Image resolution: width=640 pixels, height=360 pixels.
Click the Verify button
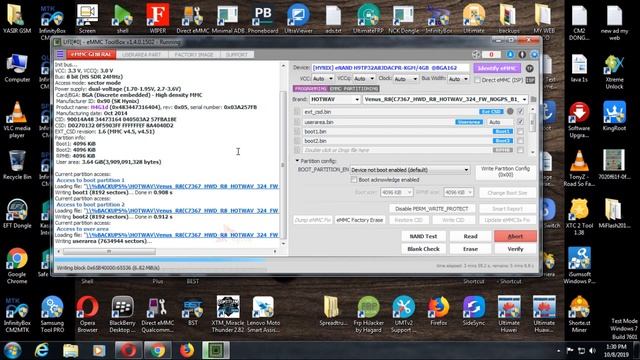pyautogui.click(x=515, y=249)
